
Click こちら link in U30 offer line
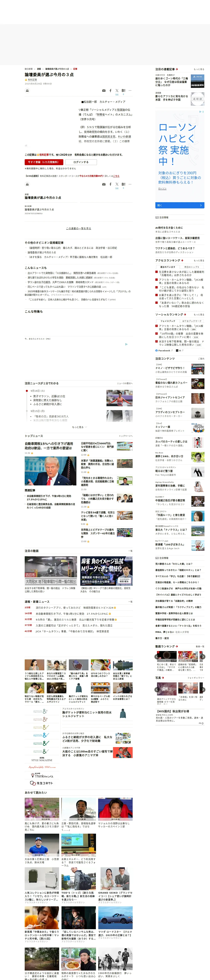click(x=116, y=176)
